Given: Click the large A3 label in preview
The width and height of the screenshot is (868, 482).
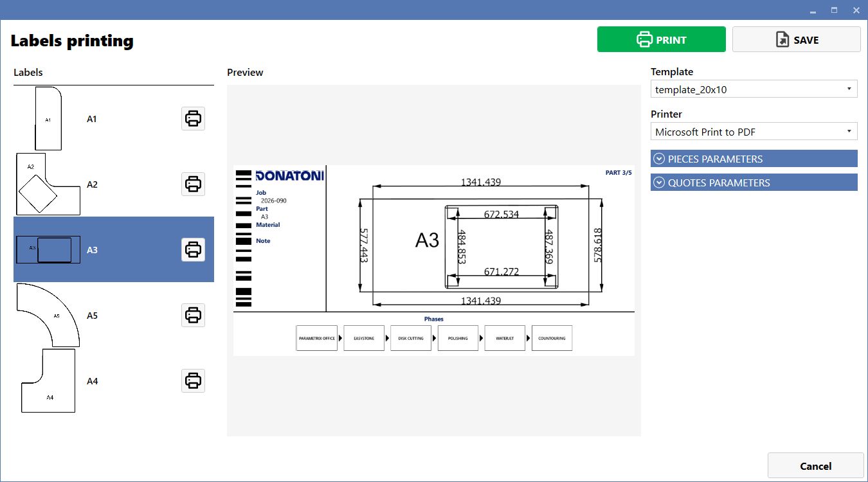Looking at the screenshot, I should coord(427,240).
